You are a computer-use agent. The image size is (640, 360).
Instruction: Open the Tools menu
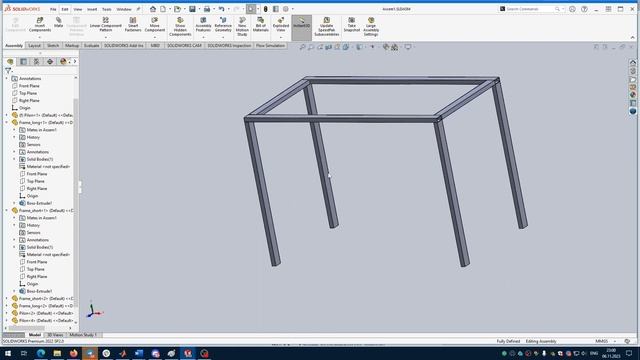click(107, 9)
